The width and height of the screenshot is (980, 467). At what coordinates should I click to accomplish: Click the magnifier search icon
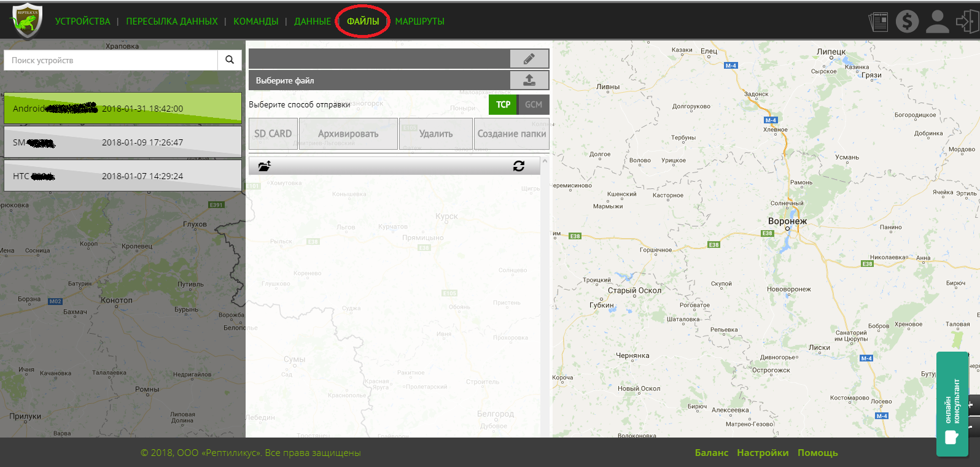click(230, 60)
